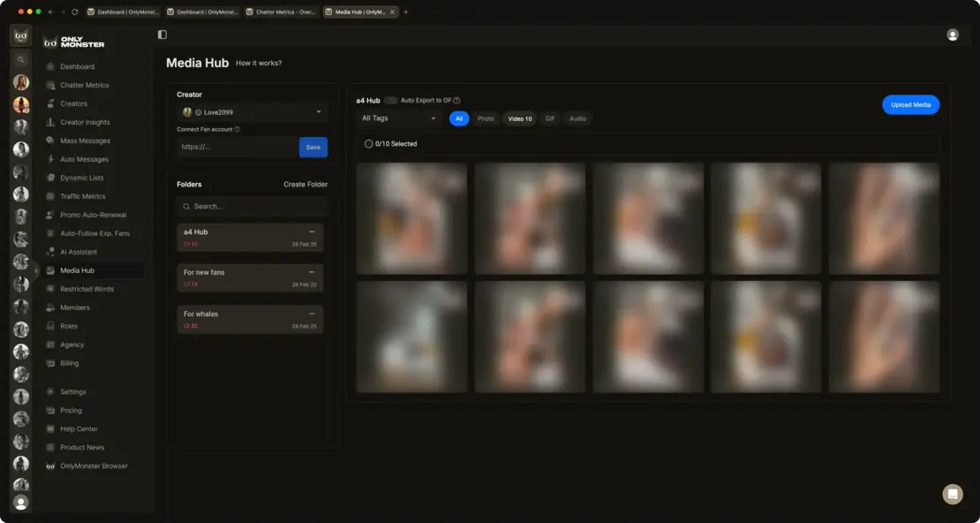The image size is (980, 523).
Task: Click the search icon in the left rail
Action: pos(20,60)
